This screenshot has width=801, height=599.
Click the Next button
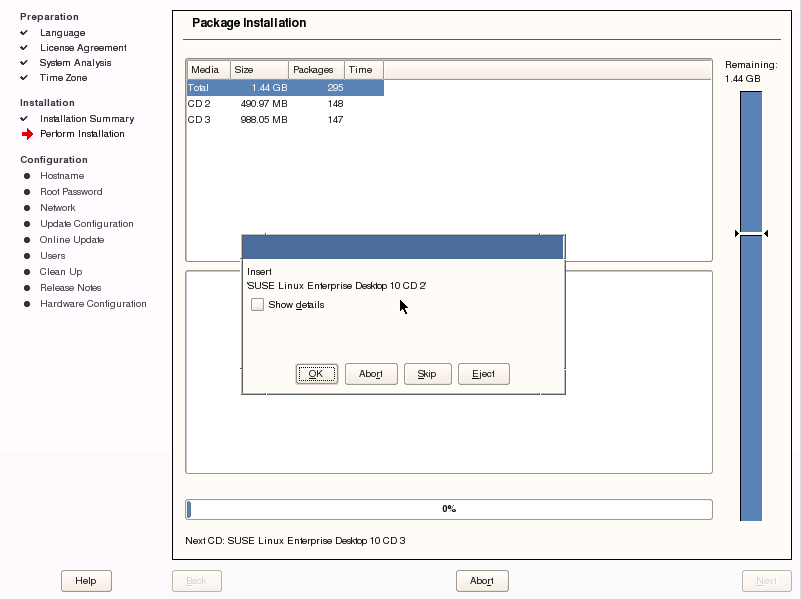point(766,581)
